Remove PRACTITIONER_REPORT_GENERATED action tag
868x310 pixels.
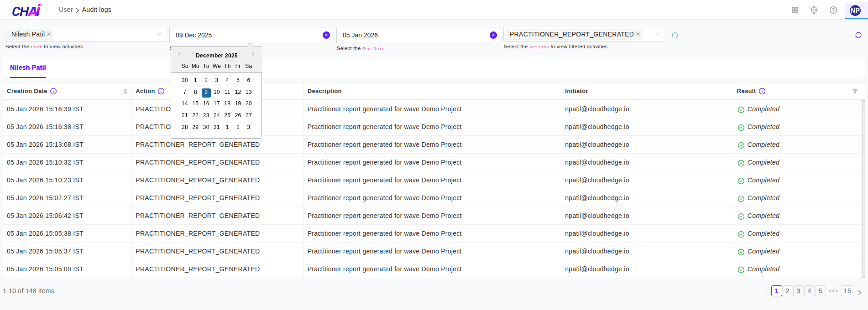coord(638,34)
